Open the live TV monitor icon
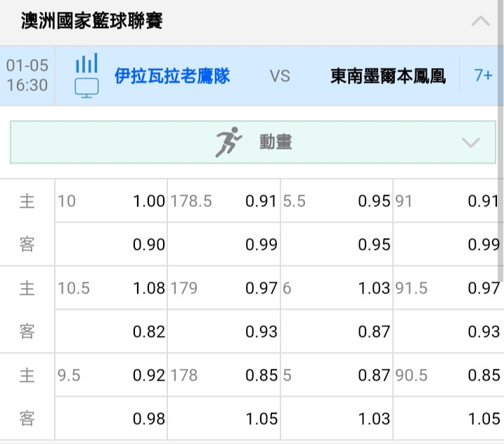 coord(86,88)
